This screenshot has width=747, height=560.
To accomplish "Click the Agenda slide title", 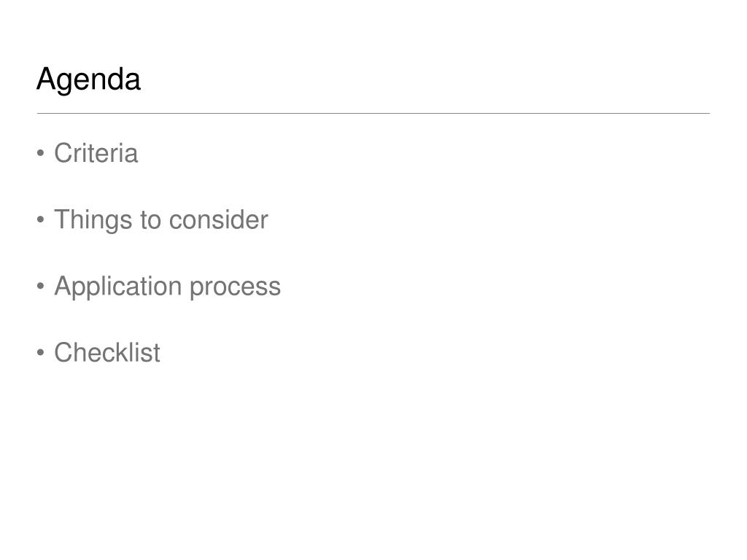I will [88, 79].
